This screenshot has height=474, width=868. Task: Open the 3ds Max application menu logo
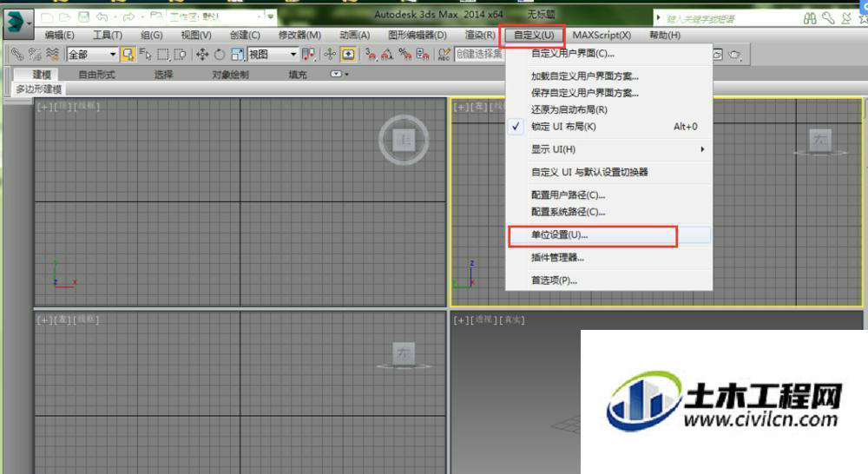point(17,23)
